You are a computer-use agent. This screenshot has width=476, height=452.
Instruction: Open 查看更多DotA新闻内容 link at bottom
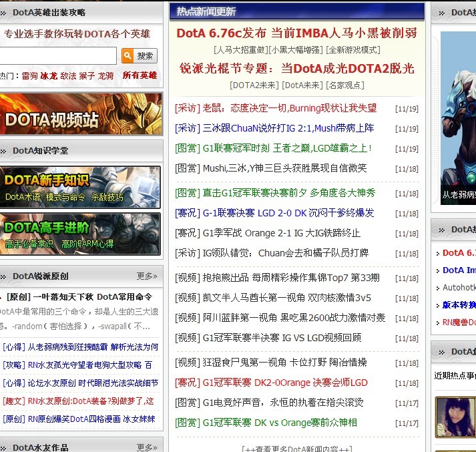[x=296, y=449]
